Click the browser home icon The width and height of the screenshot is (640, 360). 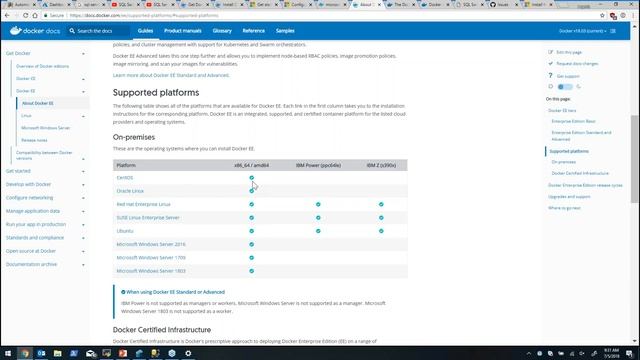(x=35, y=16)
